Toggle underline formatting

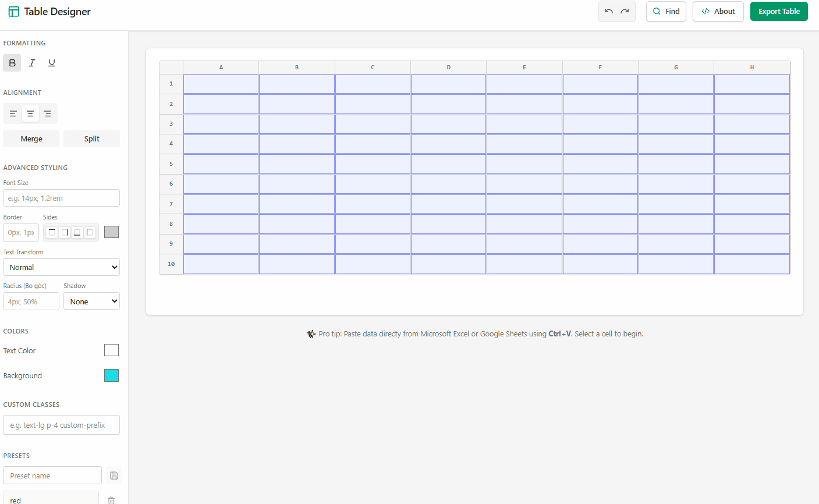point(52,63)
